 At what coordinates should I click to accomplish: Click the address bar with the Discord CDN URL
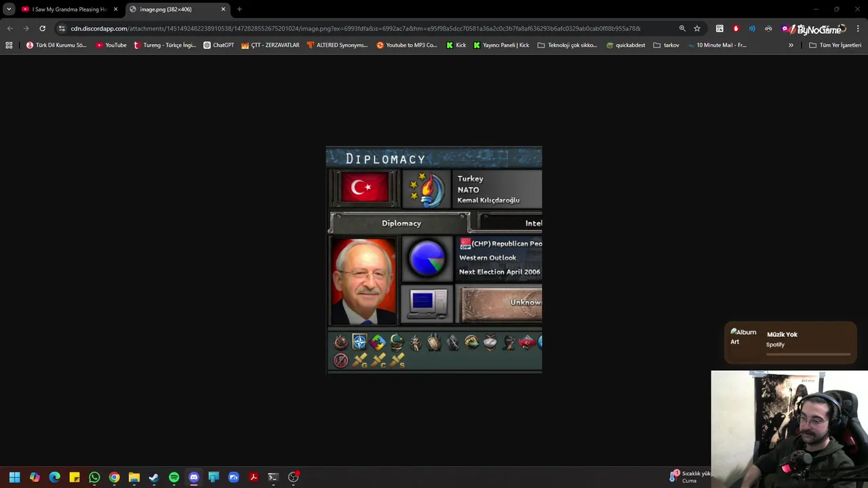coord(355,28)
